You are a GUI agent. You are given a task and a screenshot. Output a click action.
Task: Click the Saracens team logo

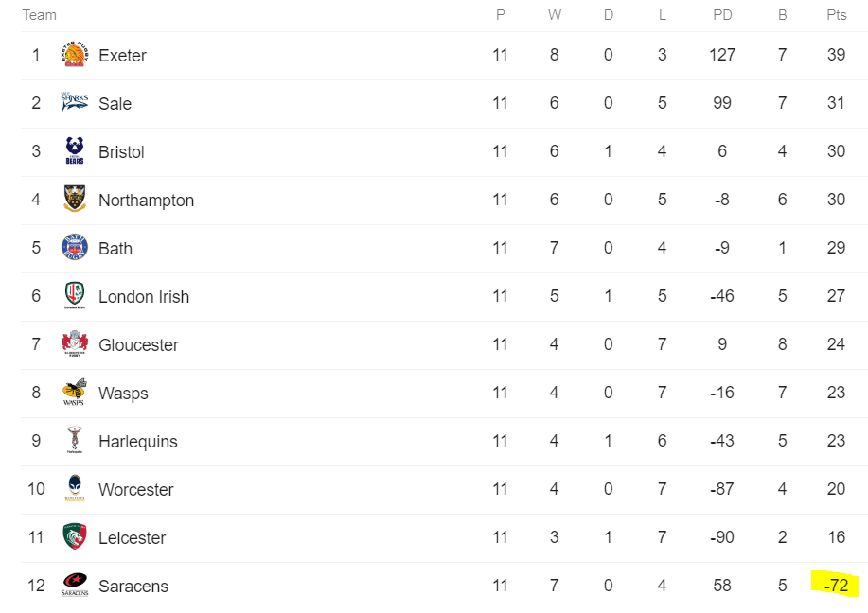click(x=75, y=586)
